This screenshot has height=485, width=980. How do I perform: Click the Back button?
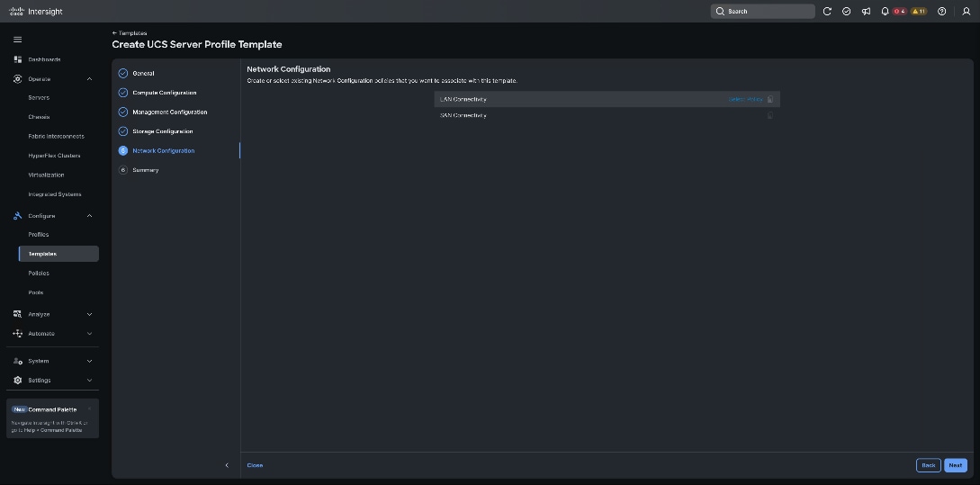click(x=928, y=465)
